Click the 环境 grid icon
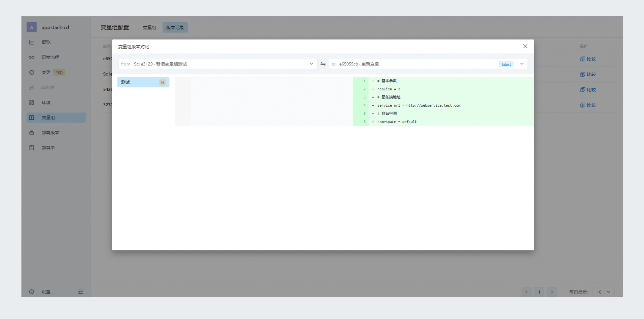The image size is (644, 319). (31, 102)
